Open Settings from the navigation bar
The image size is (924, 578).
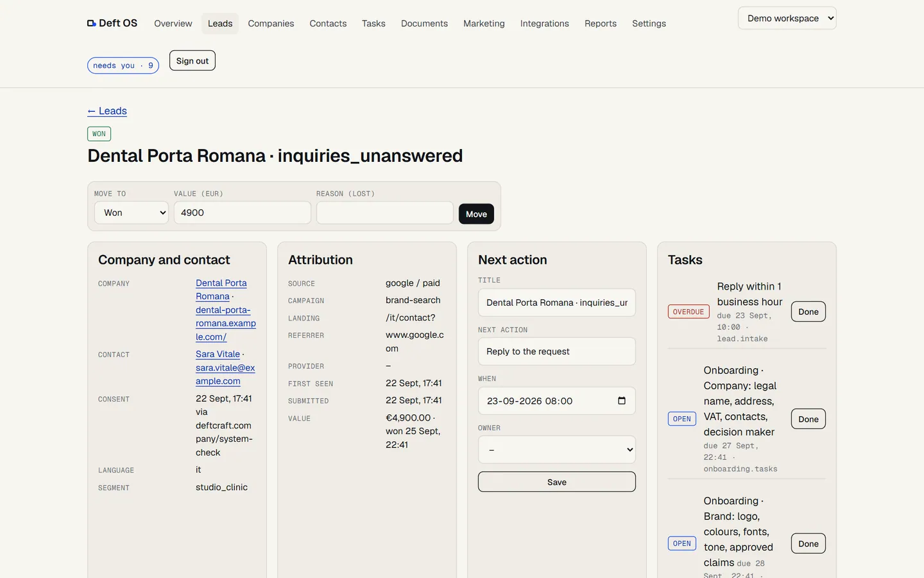(x=649, y=23)
